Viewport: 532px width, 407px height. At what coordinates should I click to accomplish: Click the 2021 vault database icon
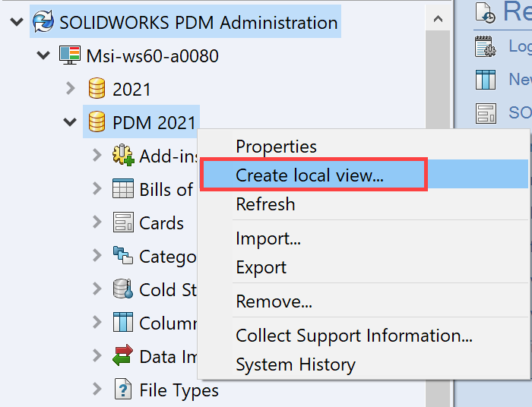pyautogui.click(x=97, y=89)
